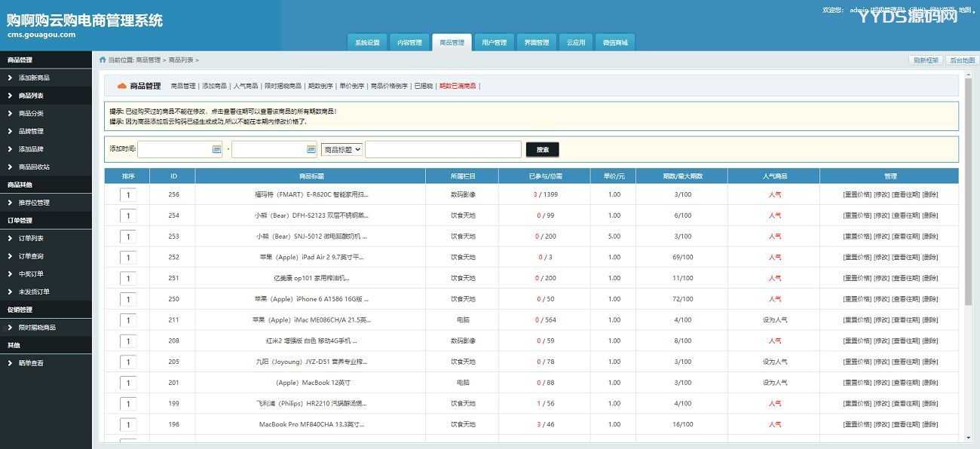Screen dimensions: 980x449
Task: Open the start date calendar picker icon
Action: (217, 149)
